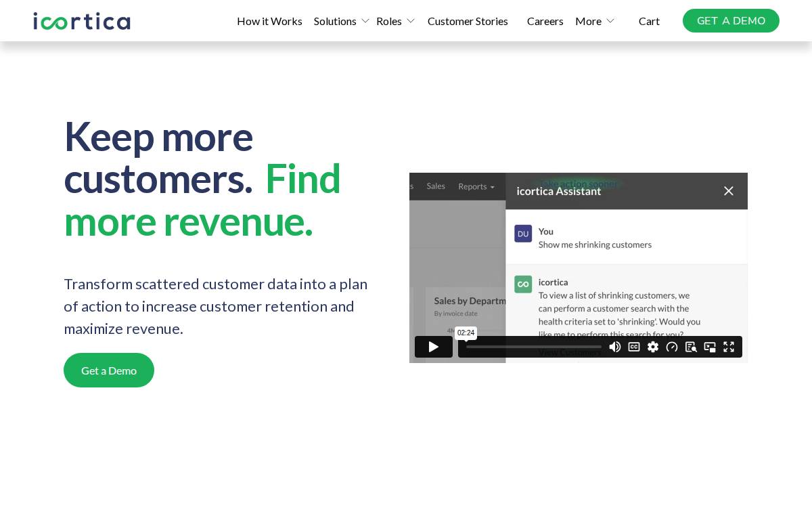Click GET A DEMO header button
The image size is (812, 508).
click(731, 20)
